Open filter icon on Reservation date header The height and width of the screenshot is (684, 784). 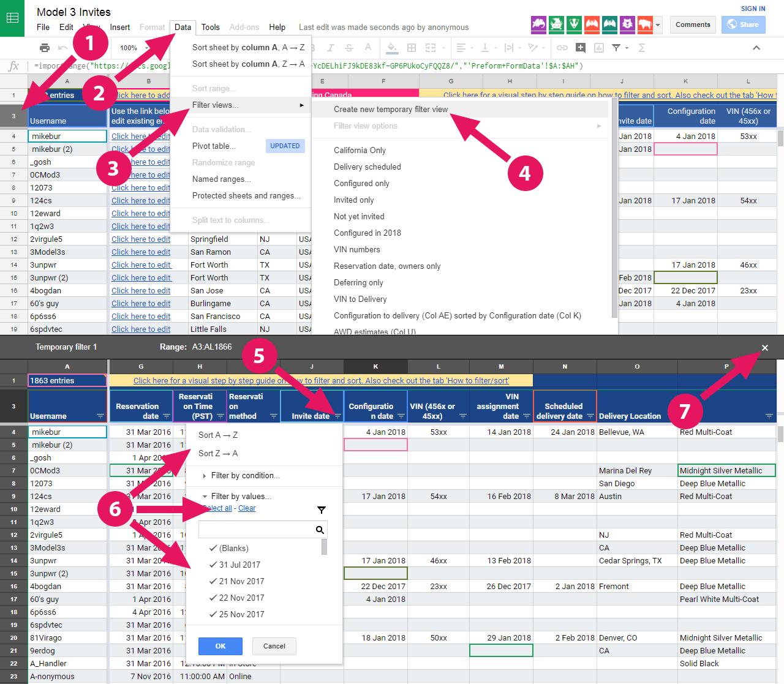click(166, 416)
